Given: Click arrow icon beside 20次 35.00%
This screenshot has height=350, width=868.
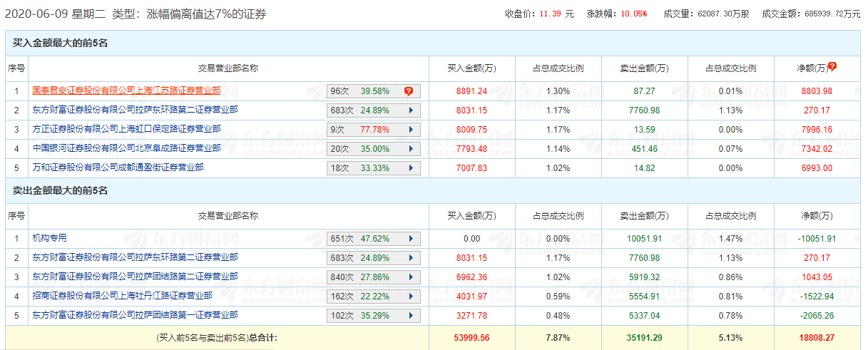Looking at the screenshot, I should click(x=410, y=149).
